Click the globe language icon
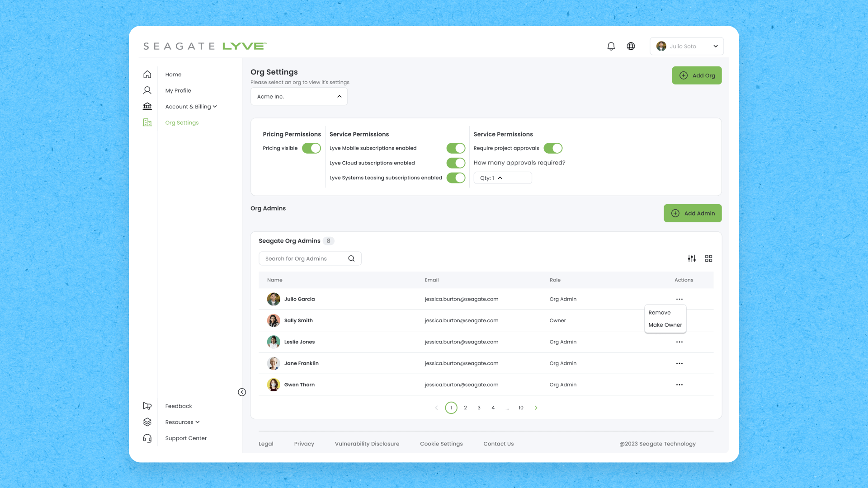 click(x=631, y=46)
